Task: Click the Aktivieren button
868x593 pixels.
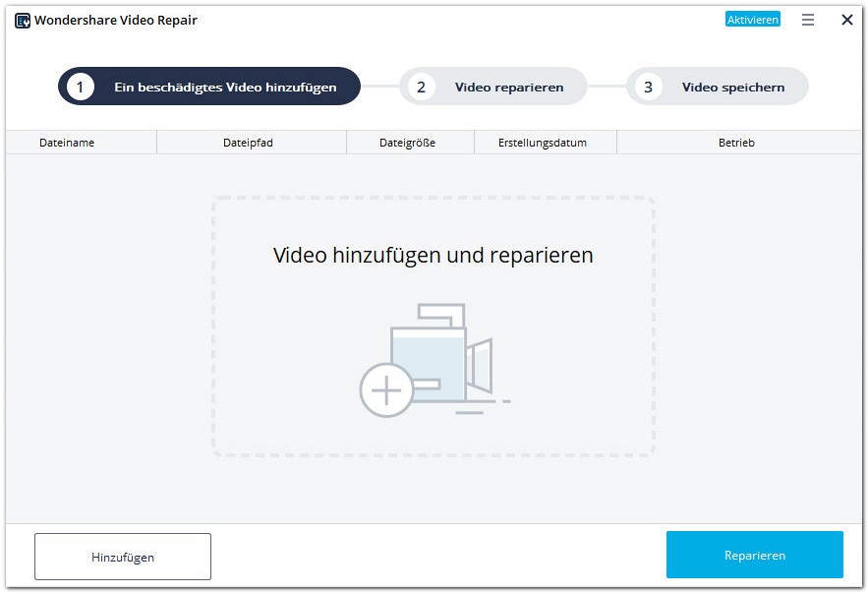Action: pyautogui.click(x=752, y=20)
